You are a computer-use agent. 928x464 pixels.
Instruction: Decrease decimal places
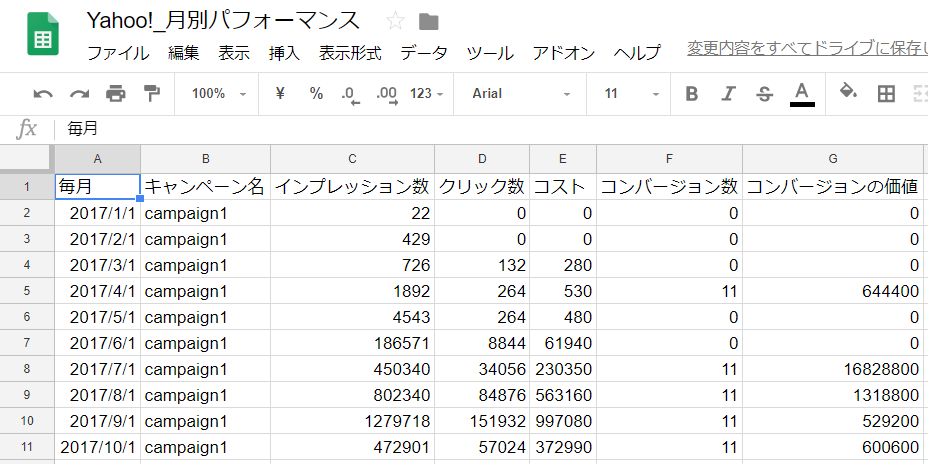(x=351, y=95)
